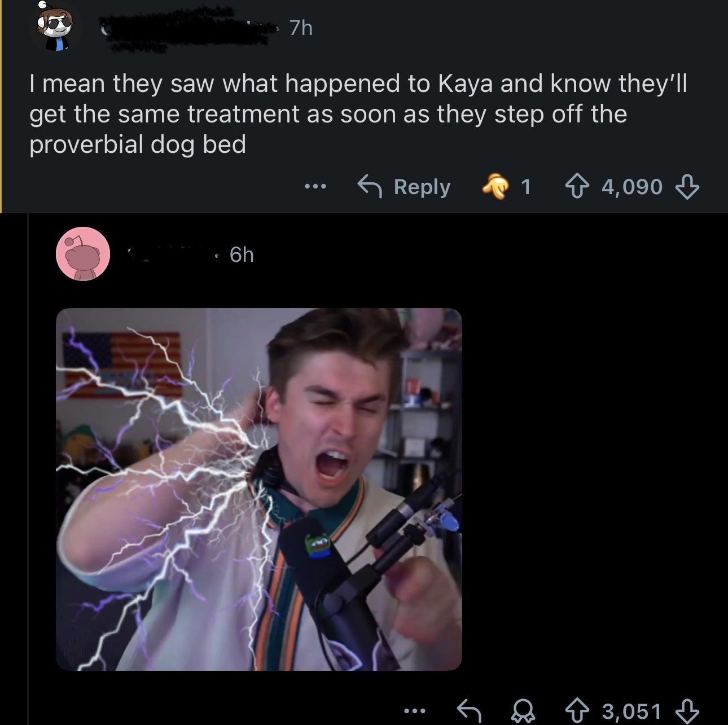Downvote the comment with 4,090 points
This screenshot has height=725, width=728.
click(687, 187)
